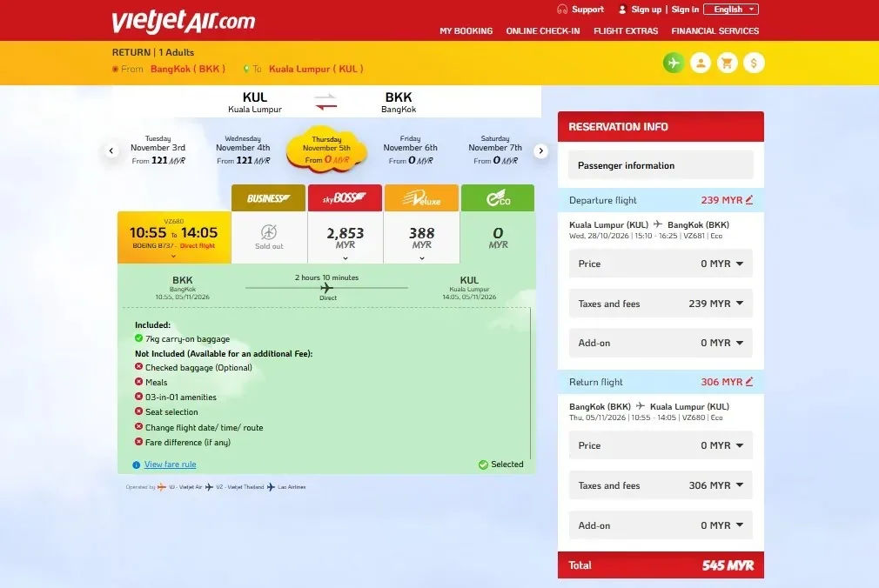Image resolution: width=879 pixels, height=588 pixels.
Task: Click the Fare difference red X icon
Action: [x=138, y=441]
